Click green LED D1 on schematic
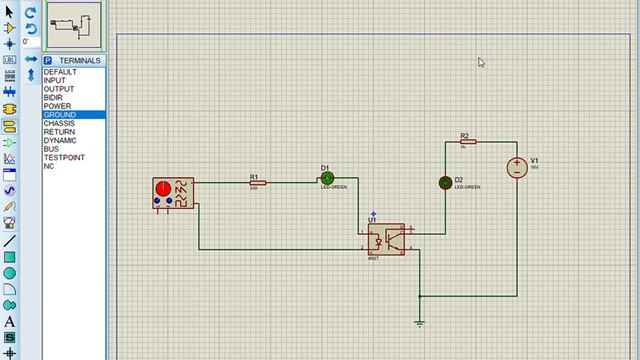Viewport: 640px width, 360px height. (327, 178)
